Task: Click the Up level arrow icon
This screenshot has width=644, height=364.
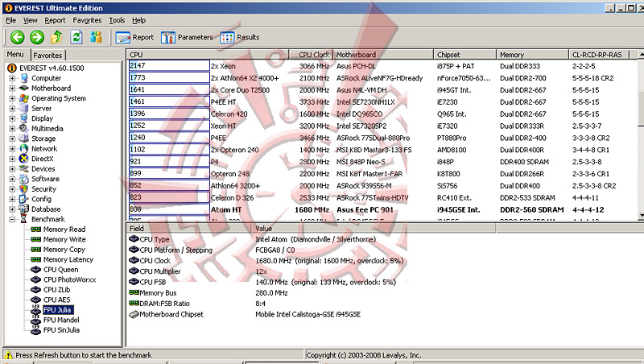Action: pos(56,37)
